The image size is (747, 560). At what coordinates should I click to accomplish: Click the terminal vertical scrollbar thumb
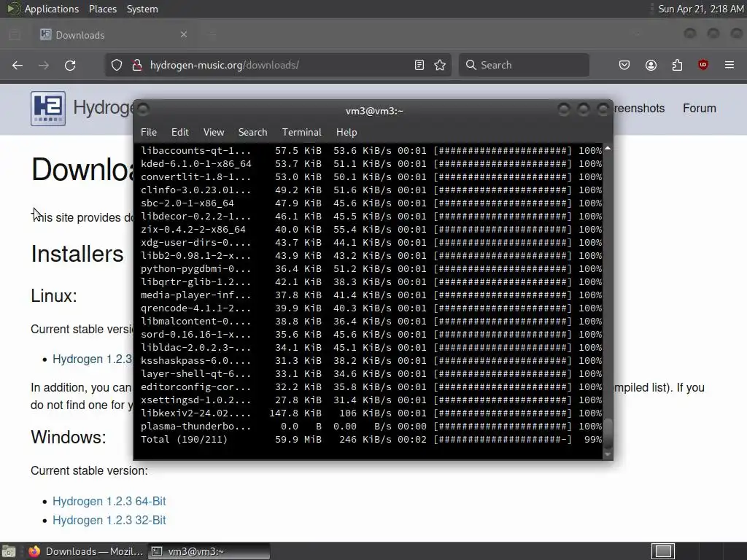coord(608,433)
